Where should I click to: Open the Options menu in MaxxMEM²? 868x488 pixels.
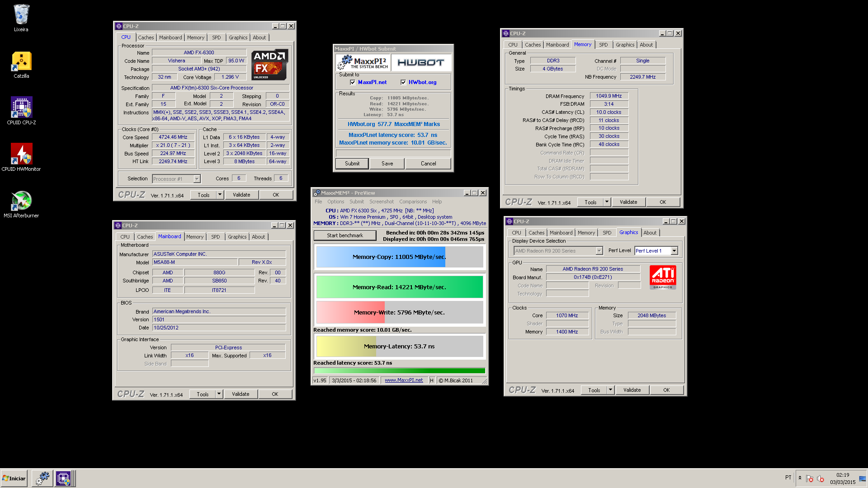point(336,202)
